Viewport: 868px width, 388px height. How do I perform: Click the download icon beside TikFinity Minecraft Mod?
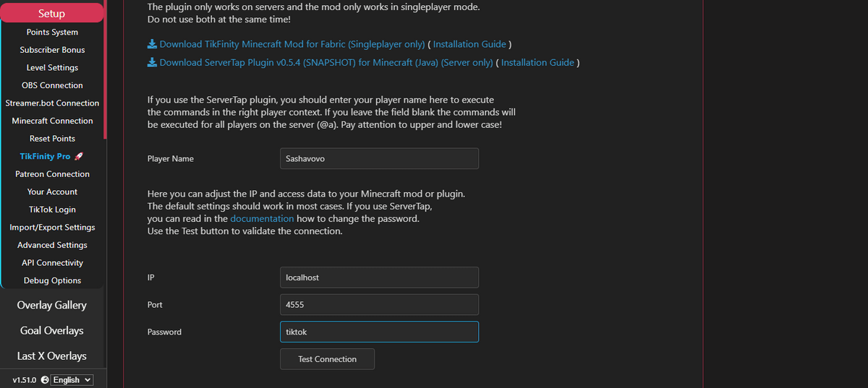(152, 44)
